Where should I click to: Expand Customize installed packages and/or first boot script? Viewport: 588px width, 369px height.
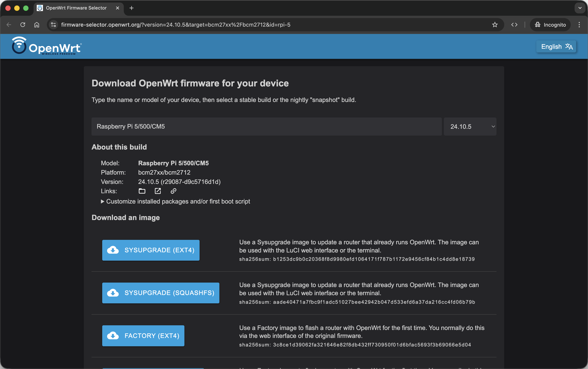coord(176,201)
